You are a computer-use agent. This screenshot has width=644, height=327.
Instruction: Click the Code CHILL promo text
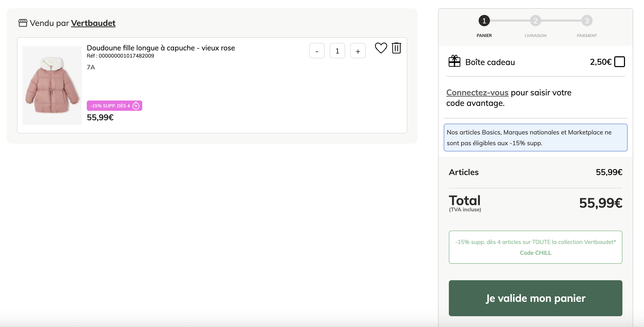click(535, 253)
